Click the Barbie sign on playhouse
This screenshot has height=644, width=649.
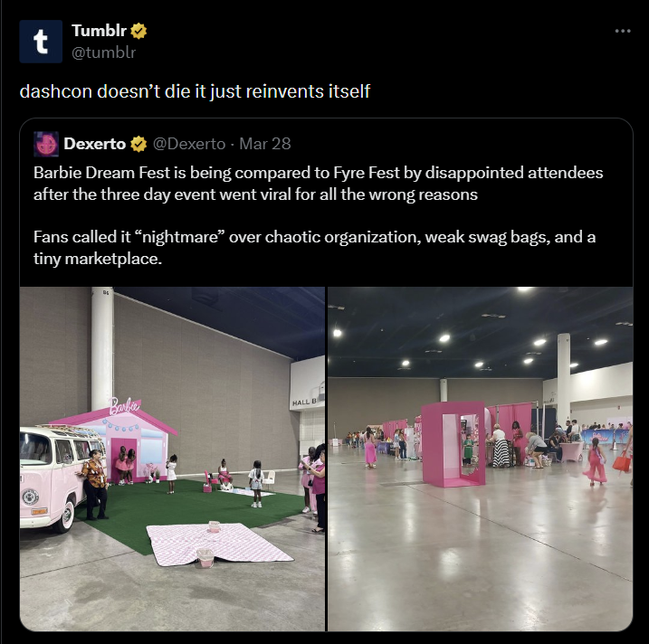(125, 406)
